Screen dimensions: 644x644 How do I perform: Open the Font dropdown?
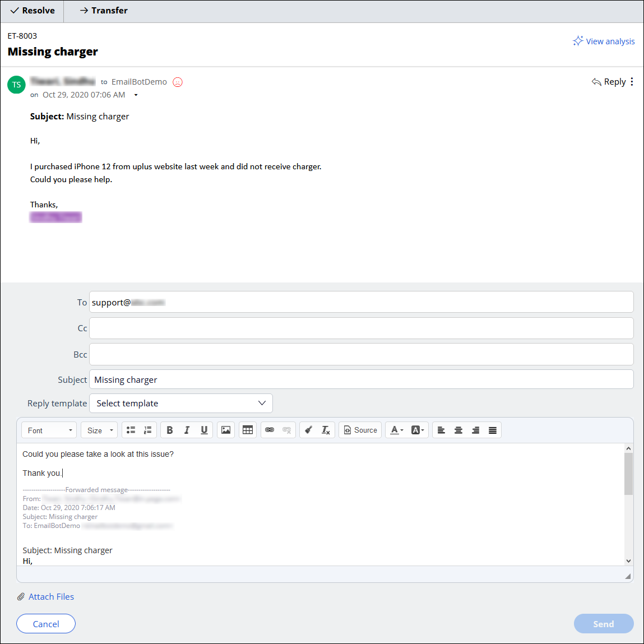pyautogui.click(x=50, y=430)
